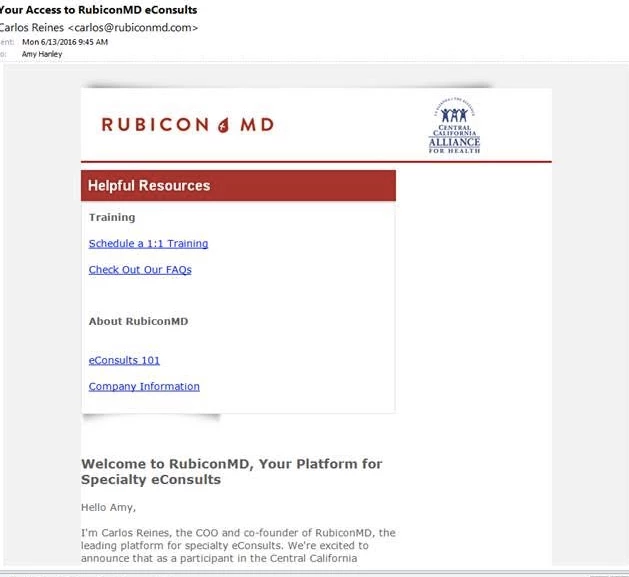Image resolution: width=629 pixels, height=577 pixels.
Task: Click the Hello Amy greeting line
Action: click(x=108, y=507)
